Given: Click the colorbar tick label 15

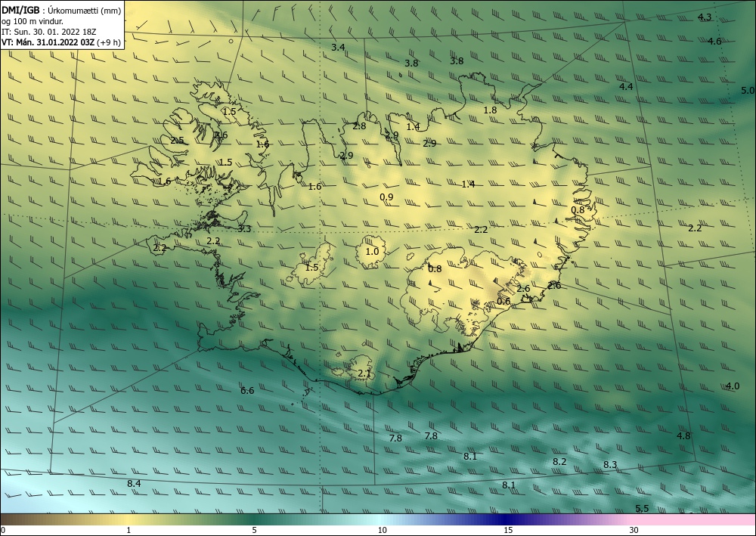Looking at the screenshot, I should [x=508, y=531].
